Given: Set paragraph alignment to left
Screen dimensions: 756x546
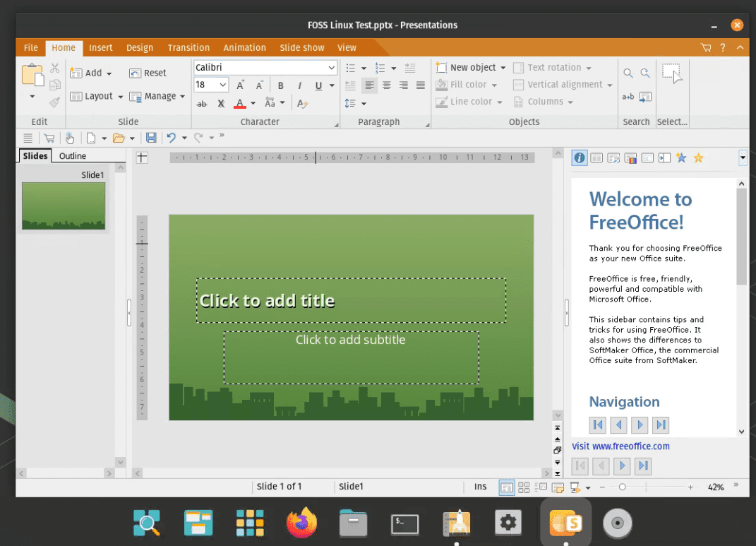Looking at the screenshot, I should (x=369, y=85).
